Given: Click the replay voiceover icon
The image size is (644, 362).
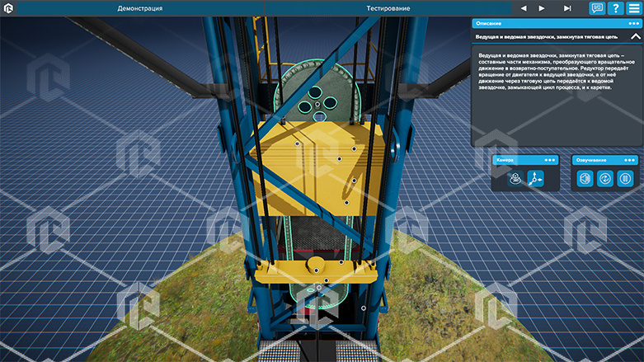Looking at the screenshot, I should coord(605,178).
